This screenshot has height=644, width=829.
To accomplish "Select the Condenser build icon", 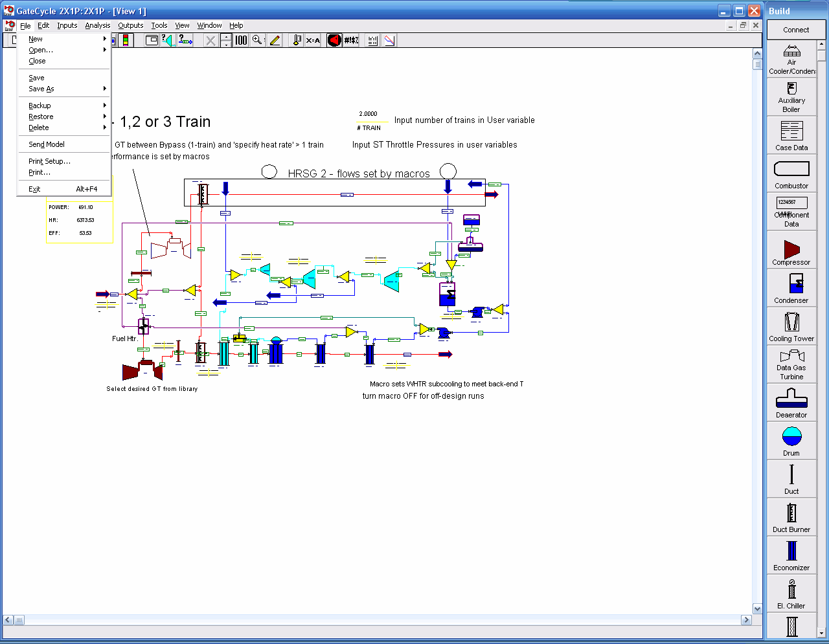I will click(791, 288).
